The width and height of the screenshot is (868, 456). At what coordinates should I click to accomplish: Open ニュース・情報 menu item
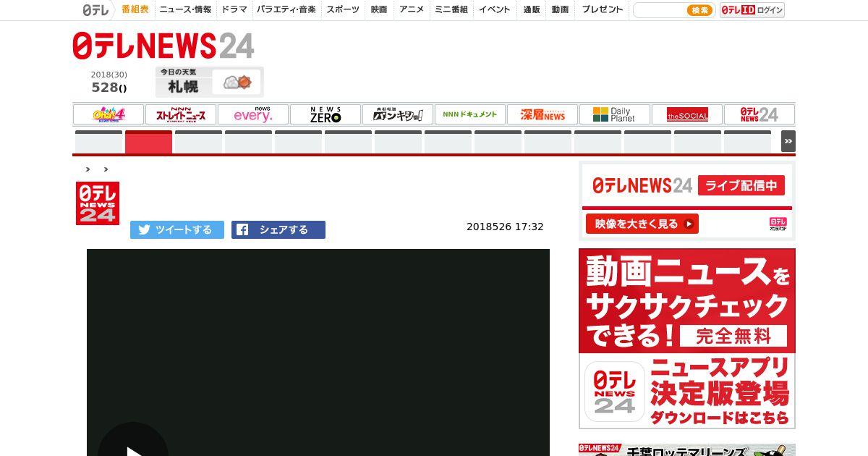(x=186, y=9)
